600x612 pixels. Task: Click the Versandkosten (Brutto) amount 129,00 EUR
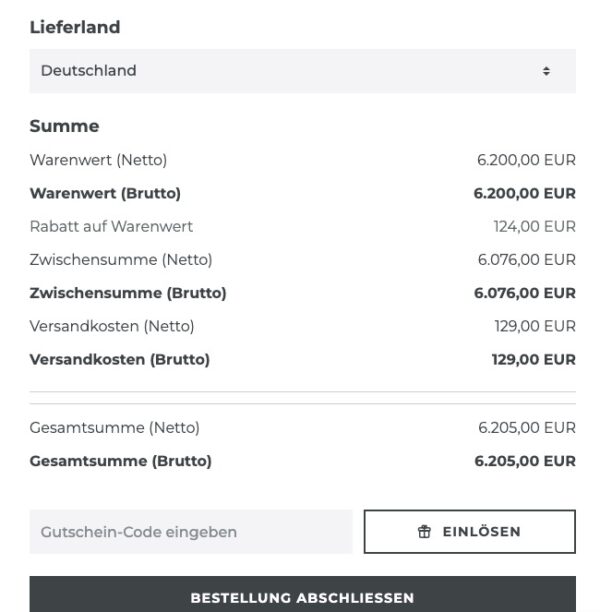[x=534, y=359]
